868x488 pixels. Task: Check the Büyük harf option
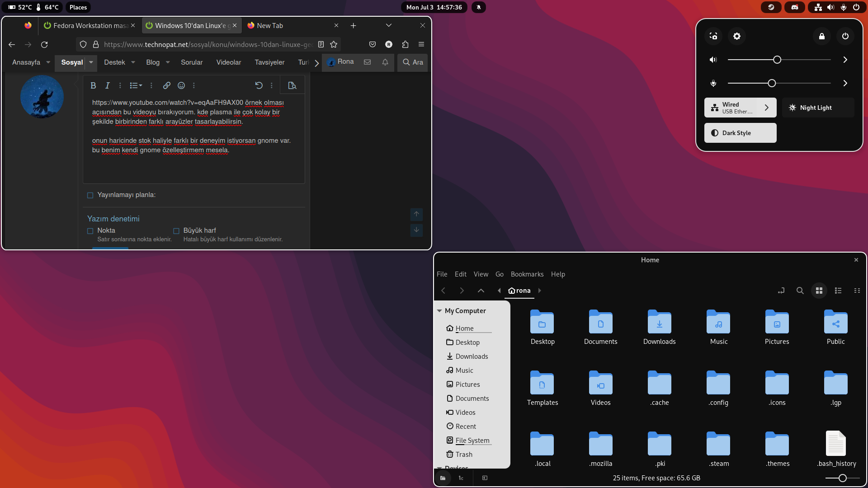[176, 231]
